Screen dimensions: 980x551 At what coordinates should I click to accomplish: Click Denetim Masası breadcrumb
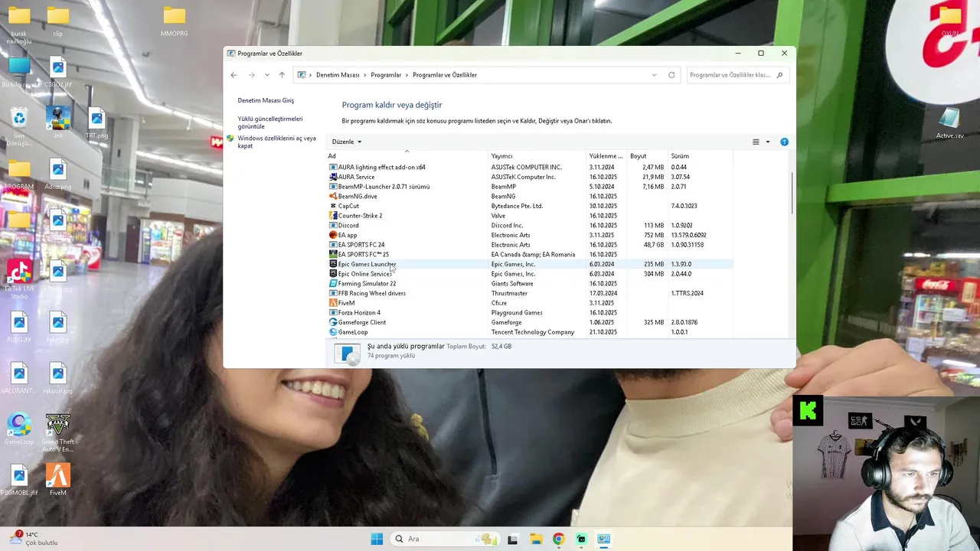point(338,75)
